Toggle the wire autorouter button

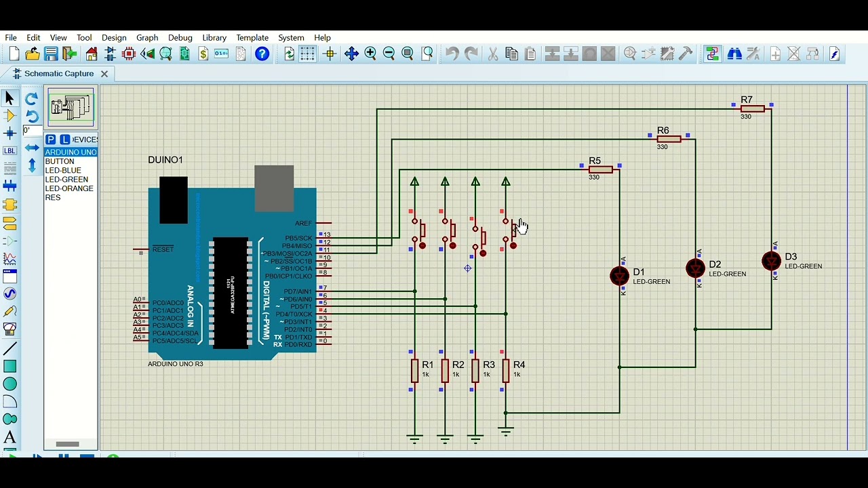pyautogui.click(x=712, y=54)
